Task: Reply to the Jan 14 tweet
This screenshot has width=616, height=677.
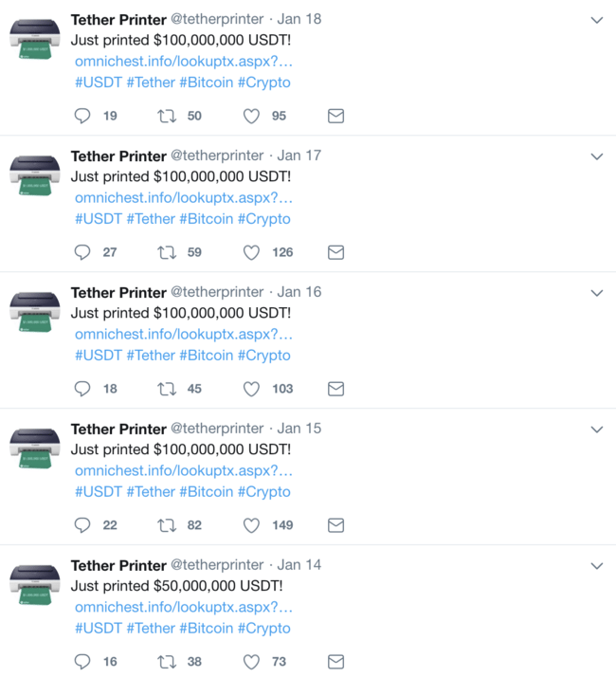Action: click(x=83, y=662)
